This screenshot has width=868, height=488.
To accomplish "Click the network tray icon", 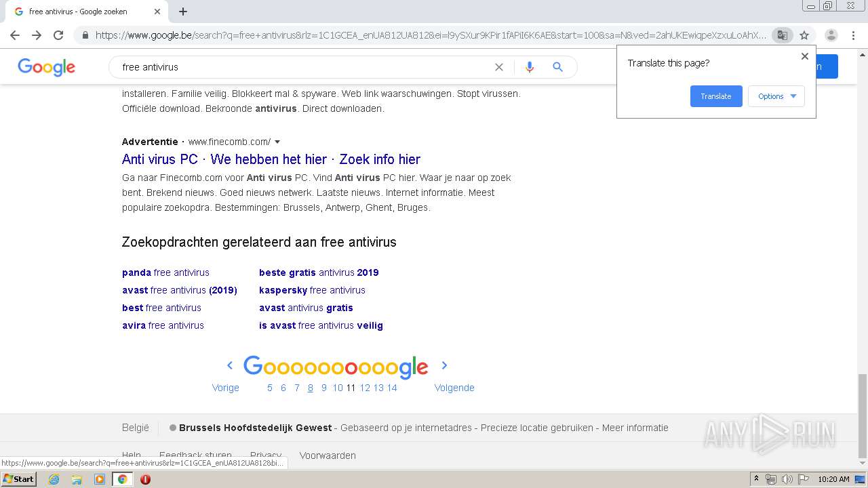I will click(771, 479).
